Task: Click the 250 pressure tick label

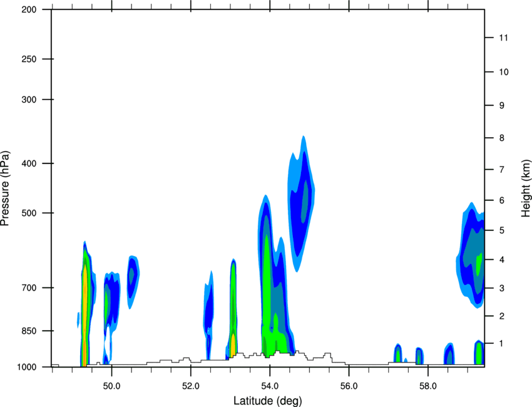Action: pyautogui.click(x=29, y=59)
